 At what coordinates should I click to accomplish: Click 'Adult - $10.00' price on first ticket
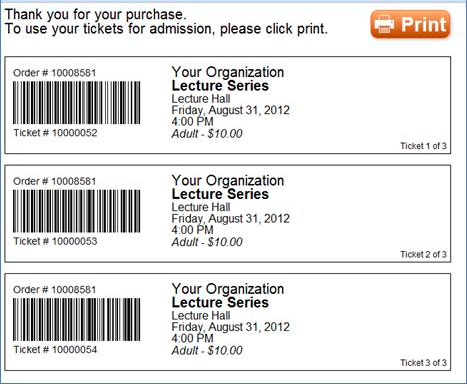[207, 134]
